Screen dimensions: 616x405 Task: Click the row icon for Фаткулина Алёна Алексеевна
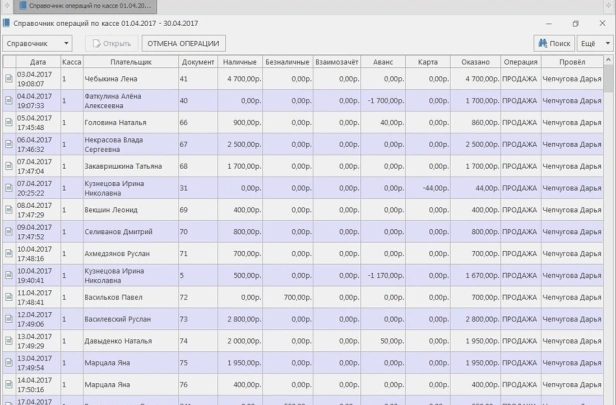pyautogui.click(x=9, y=100)
